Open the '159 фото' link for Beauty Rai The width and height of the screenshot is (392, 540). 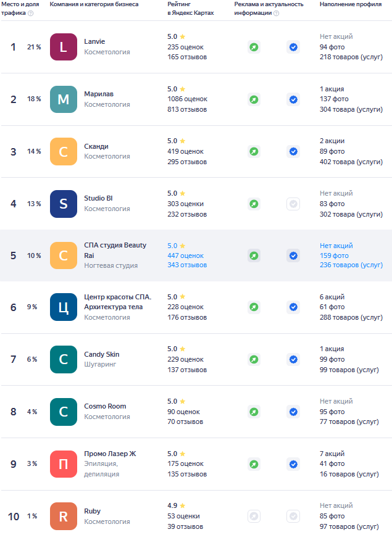point(334,255)
